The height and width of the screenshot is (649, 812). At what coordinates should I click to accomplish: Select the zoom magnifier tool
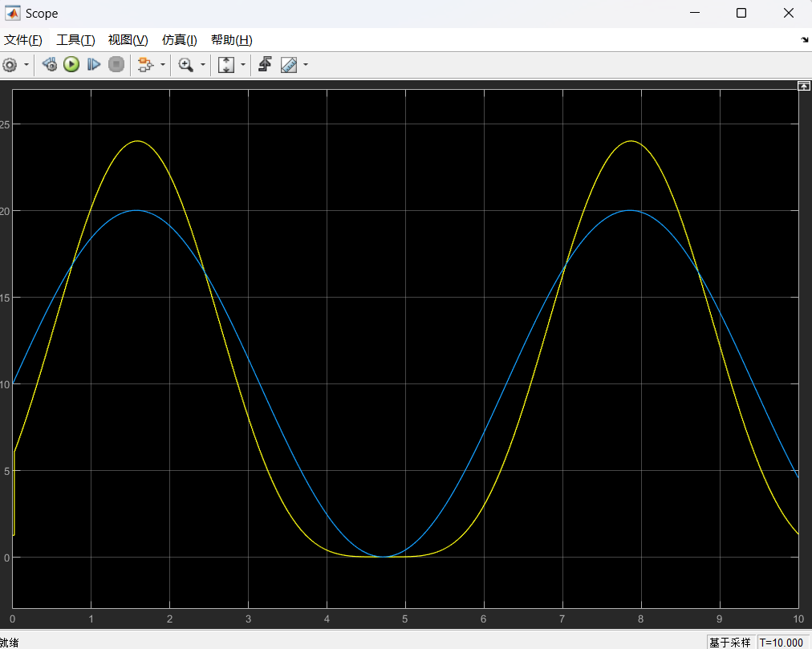(x=186, y=65)
